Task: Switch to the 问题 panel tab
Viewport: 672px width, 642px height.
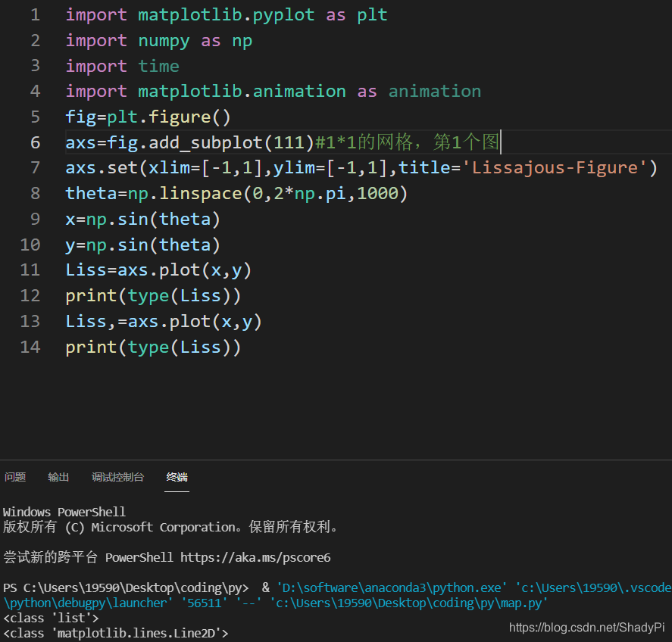Action: [x=15, y=477]
